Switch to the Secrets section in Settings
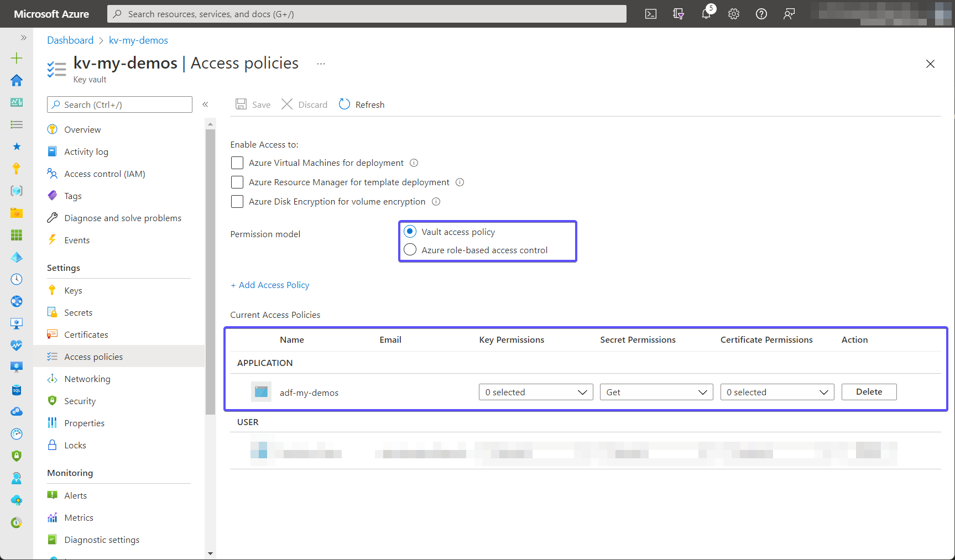The image size is (955, 560). (77, 312)
